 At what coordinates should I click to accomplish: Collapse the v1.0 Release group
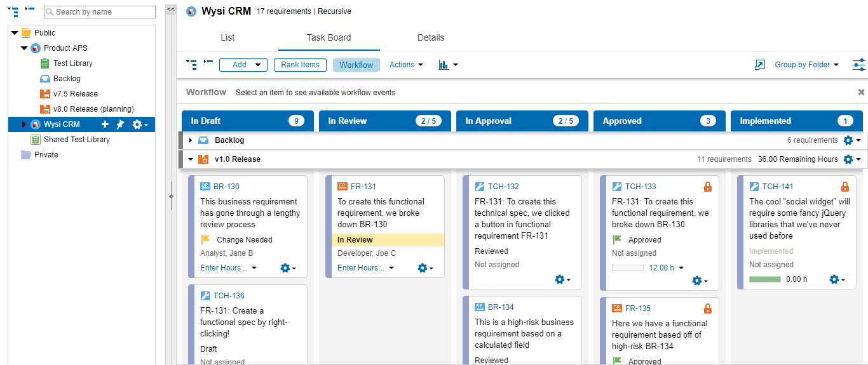coord(191,159)
